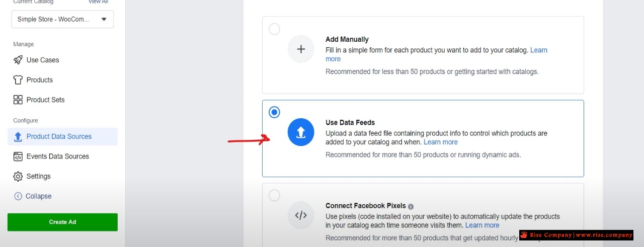Click info icon beside Connect Facebook Pixels
Image resolution: width=644 pixels, height=247 pixels.
point(411,206)
